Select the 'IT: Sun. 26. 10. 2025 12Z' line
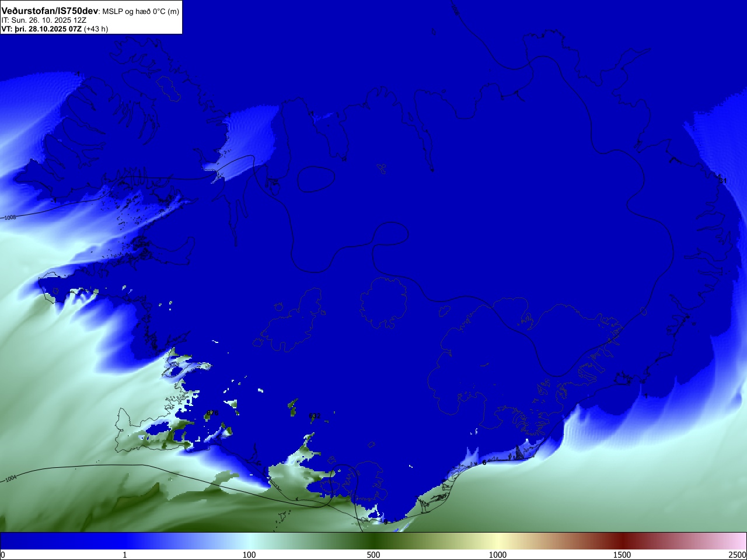The height and width of the screenshot is (560, 747). (44, 20)
